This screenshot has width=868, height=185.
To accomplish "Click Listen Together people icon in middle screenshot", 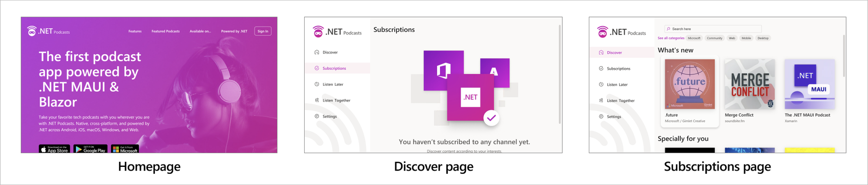I will (x=317, y=100).
